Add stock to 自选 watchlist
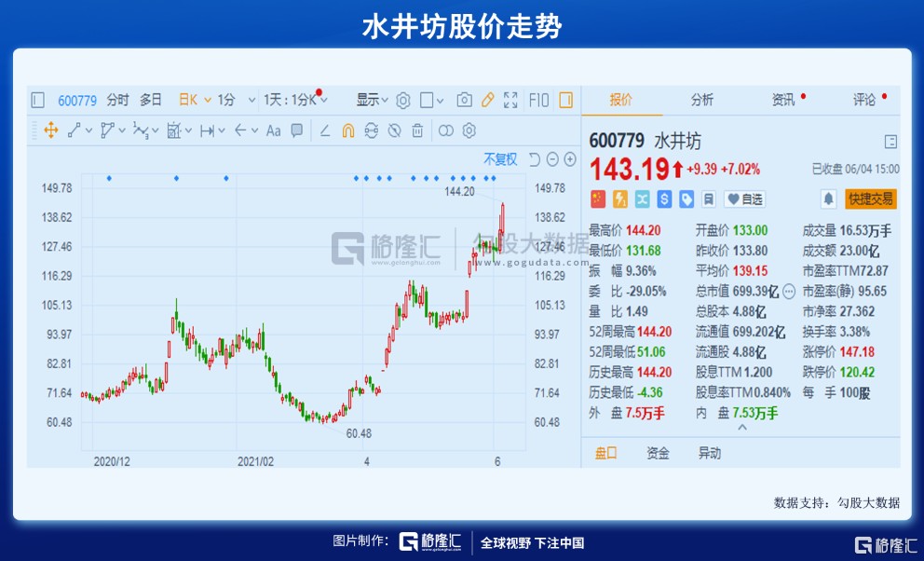Viewport: 924px width, 561px height. coord(745,199)
